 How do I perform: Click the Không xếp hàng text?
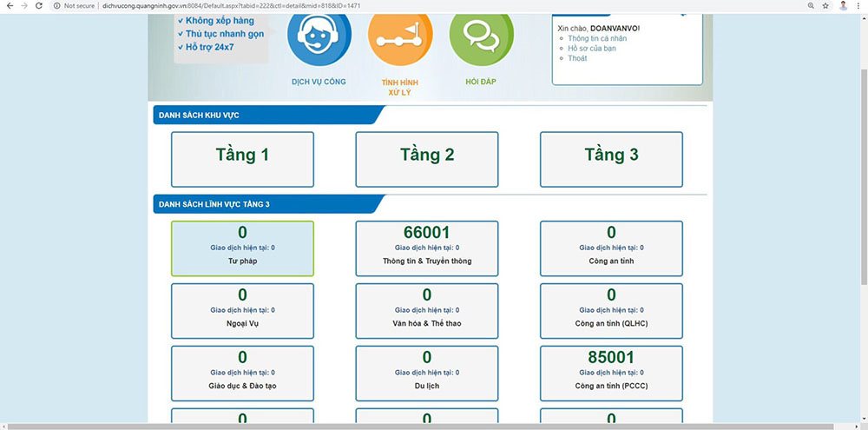coord(220,21)
